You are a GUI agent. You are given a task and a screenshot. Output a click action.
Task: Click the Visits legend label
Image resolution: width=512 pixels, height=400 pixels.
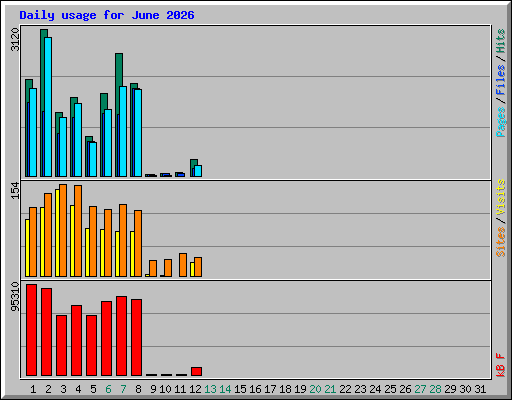click(500, 197)
